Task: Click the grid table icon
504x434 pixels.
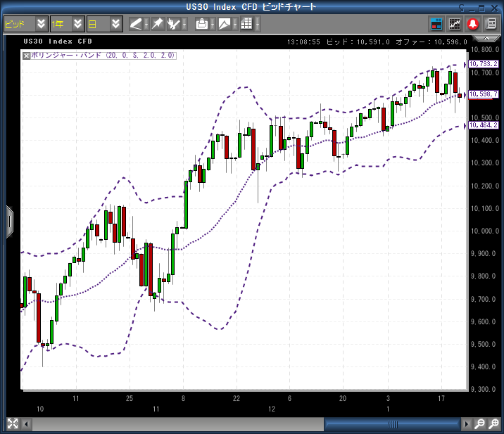Action: coord(246,23)
